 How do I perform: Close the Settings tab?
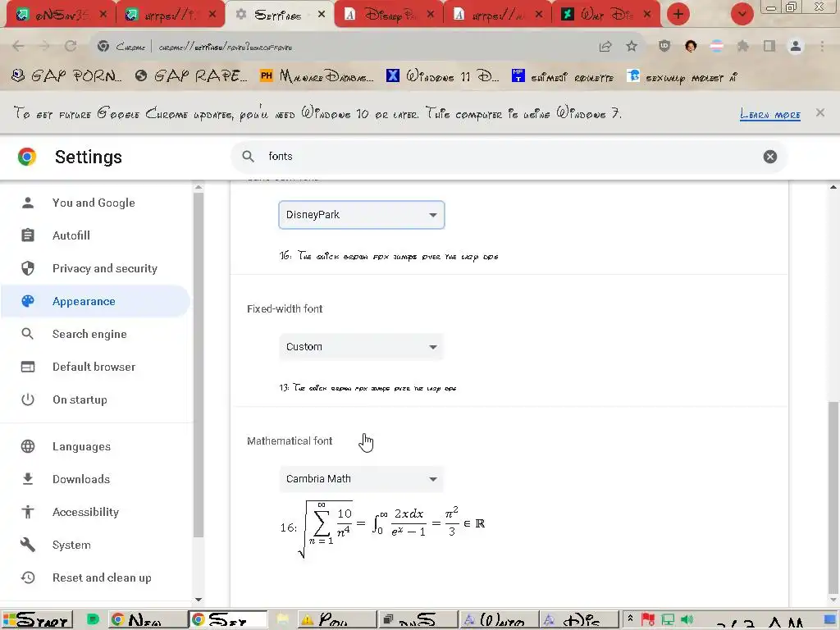(x=321, y=15)
